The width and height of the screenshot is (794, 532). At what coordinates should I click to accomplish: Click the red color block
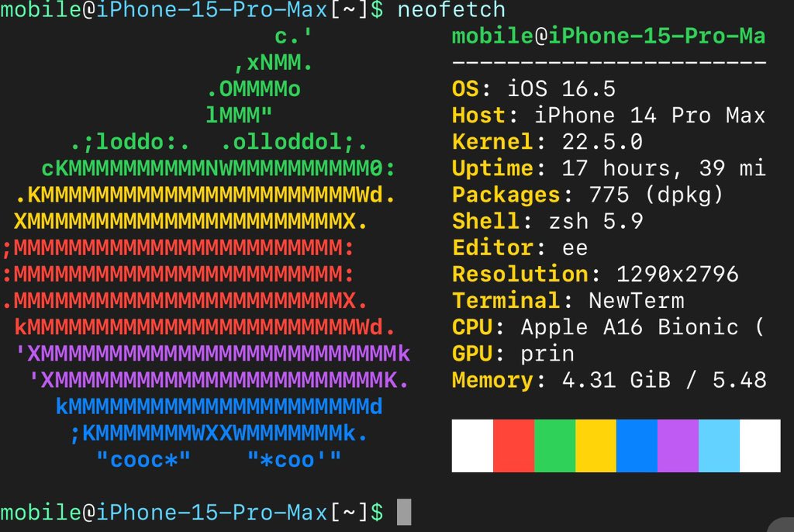[x=513, y=446]
